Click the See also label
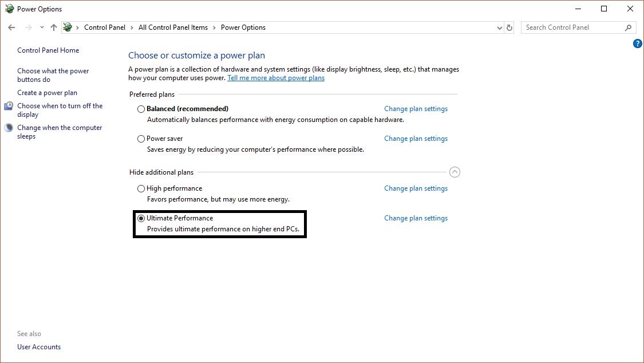Screen dimensions: 644x363 [x=29, y=334]
